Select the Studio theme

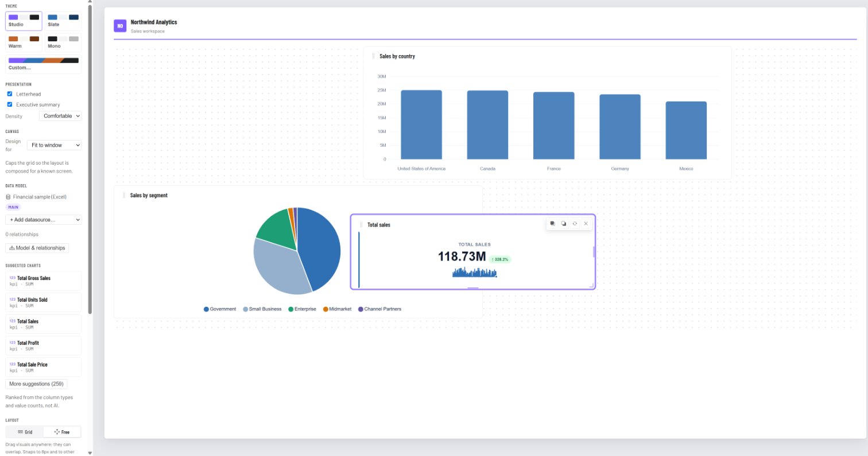[24, 21]
